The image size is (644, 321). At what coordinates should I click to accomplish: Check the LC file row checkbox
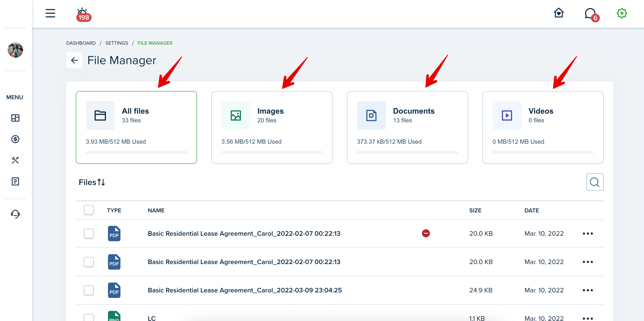pyautogui.click(x=89, y=317)
